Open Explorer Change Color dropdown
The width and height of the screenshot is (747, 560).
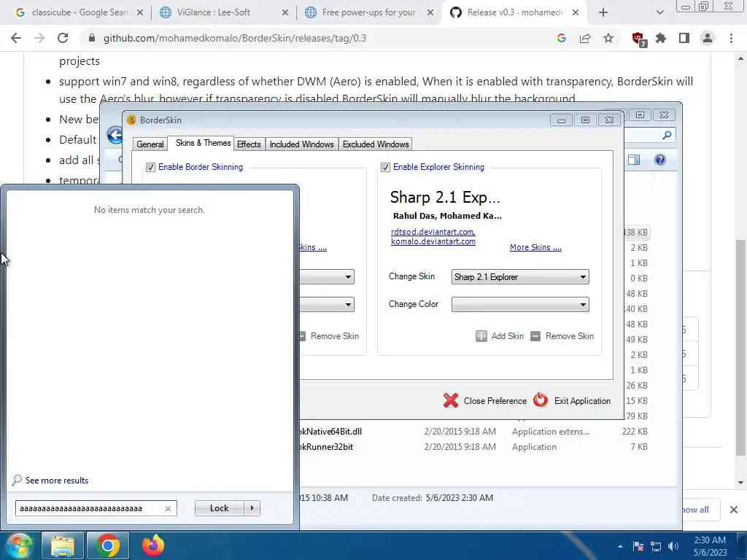point(519,305)
